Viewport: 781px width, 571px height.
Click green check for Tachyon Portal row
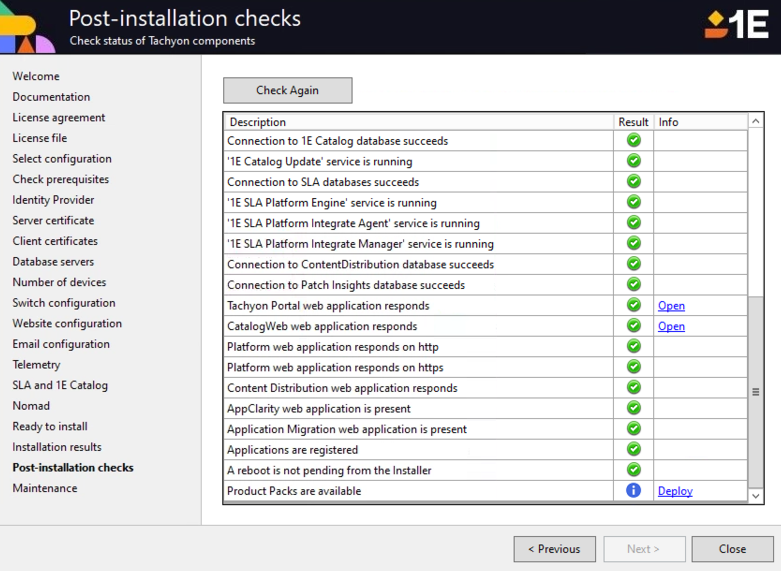(x=633, y=306)
